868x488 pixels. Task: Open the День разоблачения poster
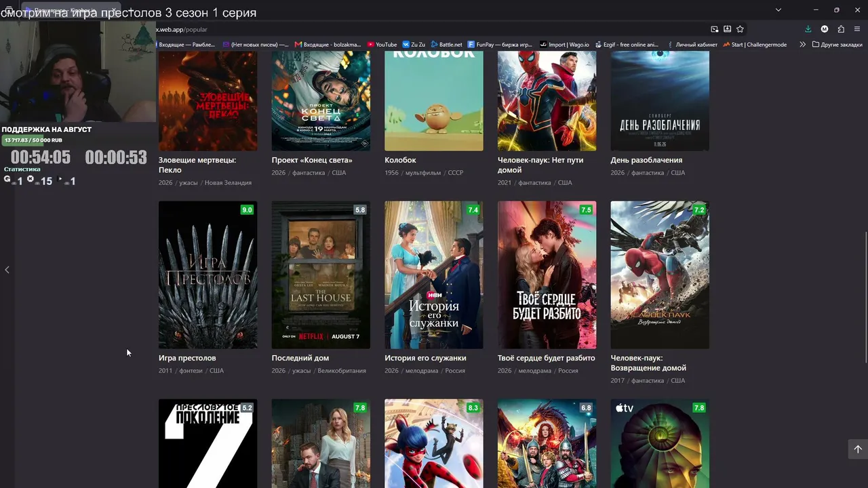(660, 100)
